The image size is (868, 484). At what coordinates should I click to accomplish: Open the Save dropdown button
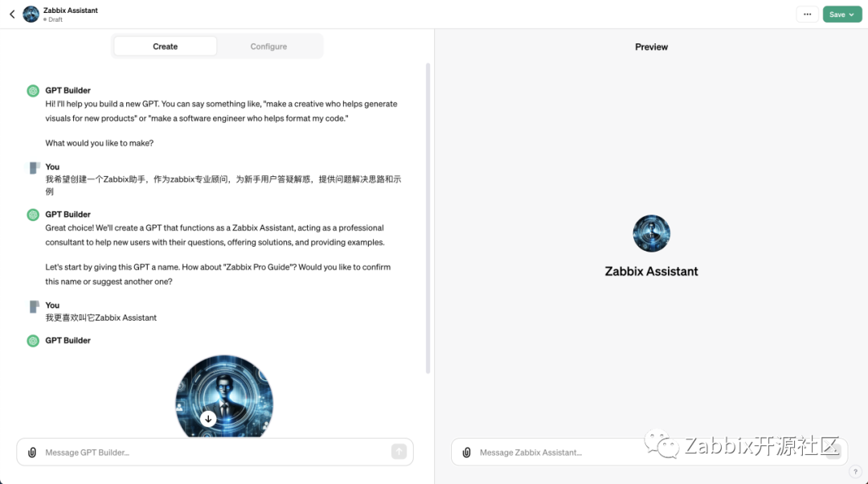click(842, 14)
